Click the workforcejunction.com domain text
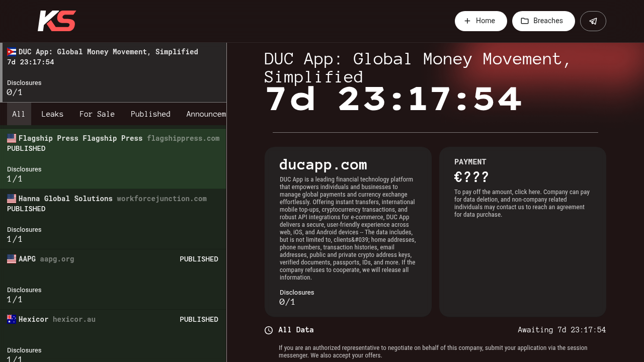Image resolution: width=644 pixels, height=362 pixels. pyautogui.click(x=162, y=199)
